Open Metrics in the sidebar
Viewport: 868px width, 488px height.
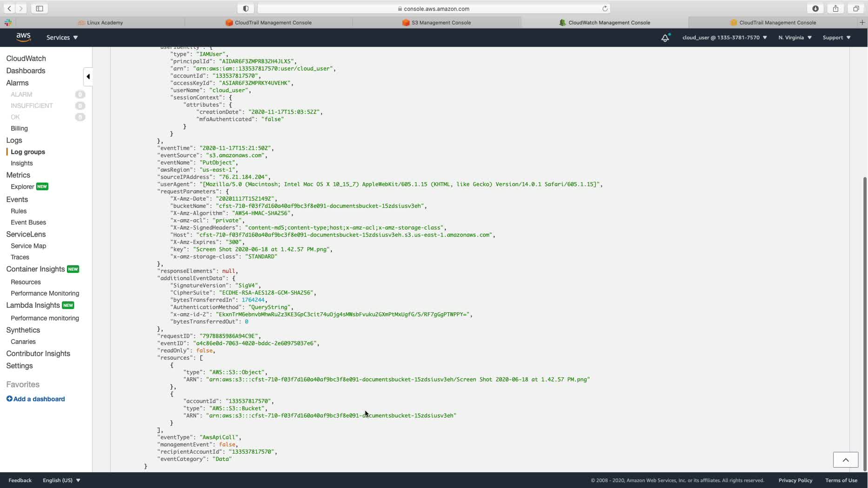18,175
